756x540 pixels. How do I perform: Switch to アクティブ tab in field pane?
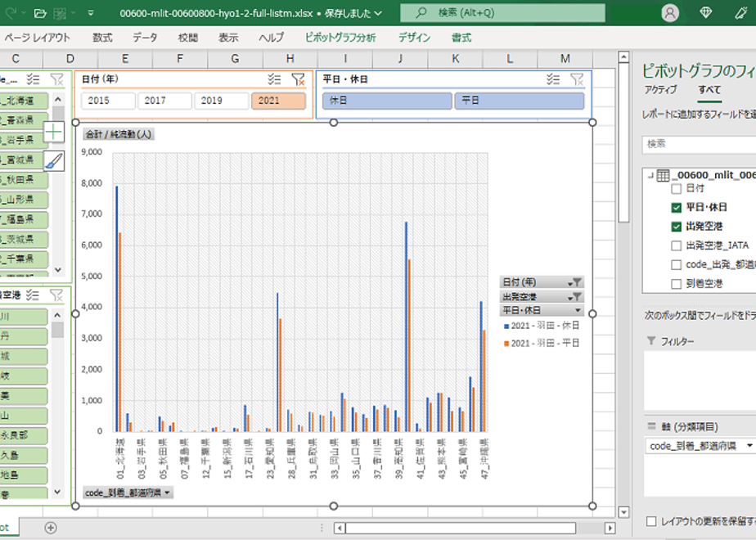pyautogui.click(x=661, y=90)
